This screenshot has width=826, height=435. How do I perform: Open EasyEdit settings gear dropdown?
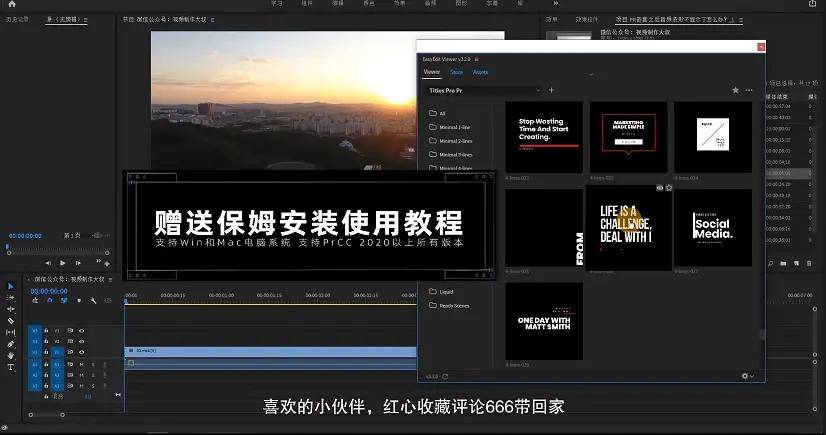point(748,376)
